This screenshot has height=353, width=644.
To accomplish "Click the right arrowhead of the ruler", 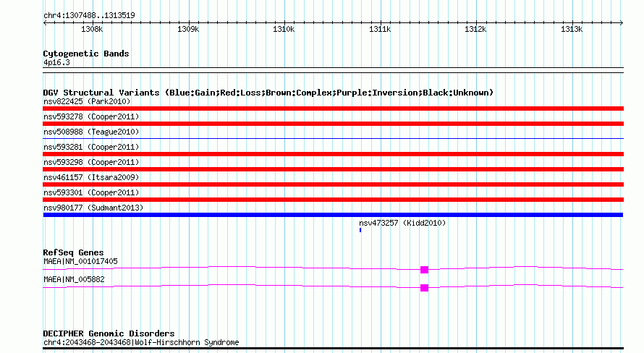I will tap(622, 22).
